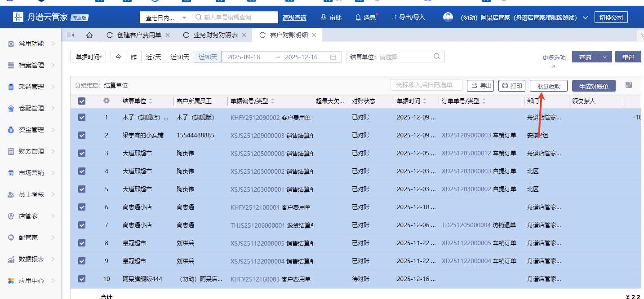This screenshot has height=299, width=644.
Task: Click the 光标移入后扫码选单 input field
Action: pyautogui.click(x=426, y=85)
